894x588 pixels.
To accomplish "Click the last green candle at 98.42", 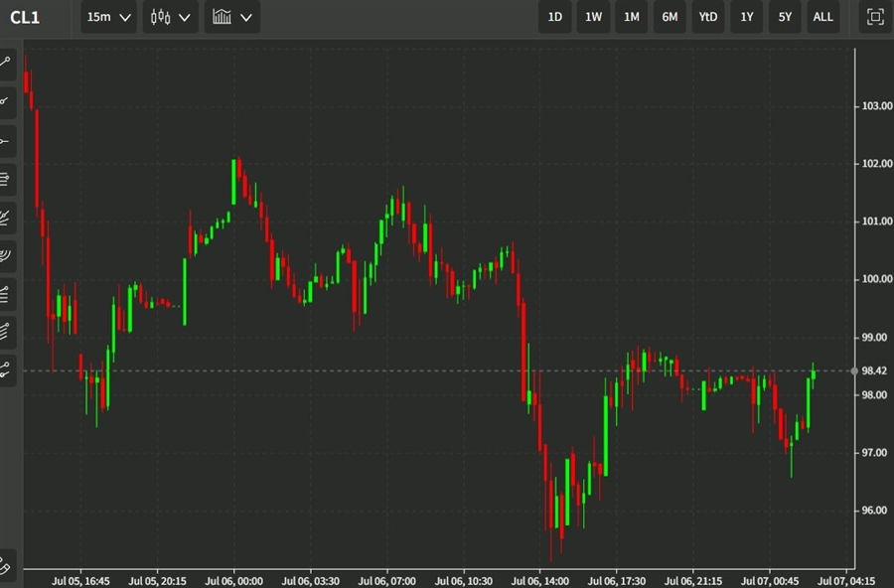I will 813,373.
